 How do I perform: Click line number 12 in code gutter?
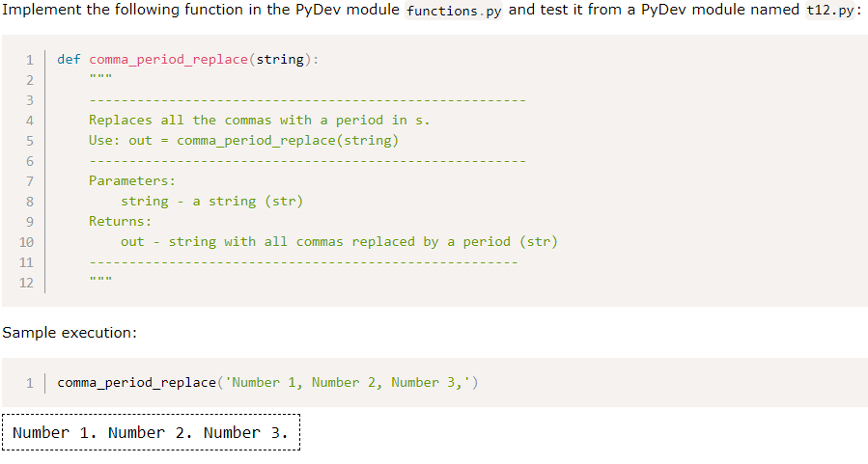[26, 283]
